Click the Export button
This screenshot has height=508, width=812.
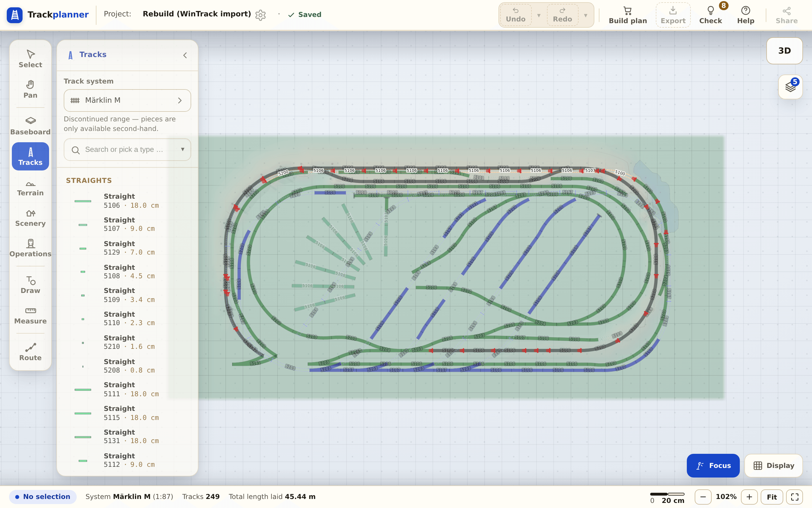[x=673, y=15]
